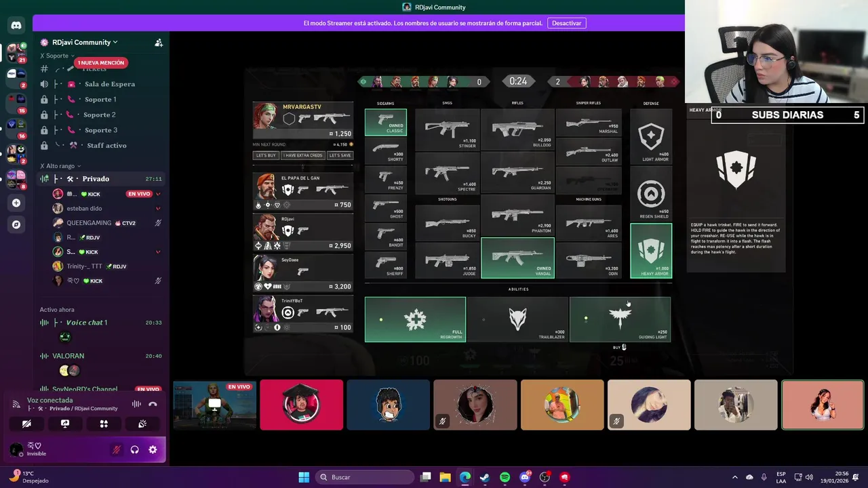The image size is (868, 488).
Task: Disconnect from voice with the hang-up icon
Action: 153,404
